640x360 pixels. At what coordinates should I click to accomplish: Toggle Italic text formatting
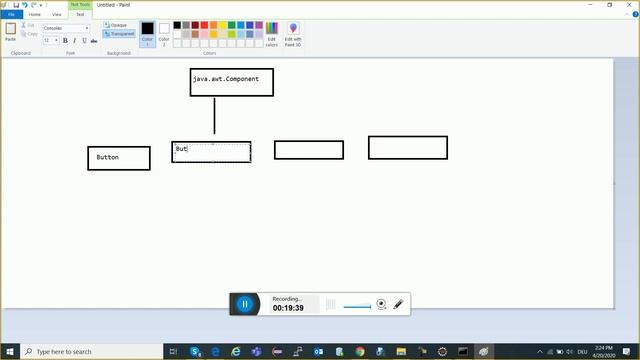click(x=75, y=40)
